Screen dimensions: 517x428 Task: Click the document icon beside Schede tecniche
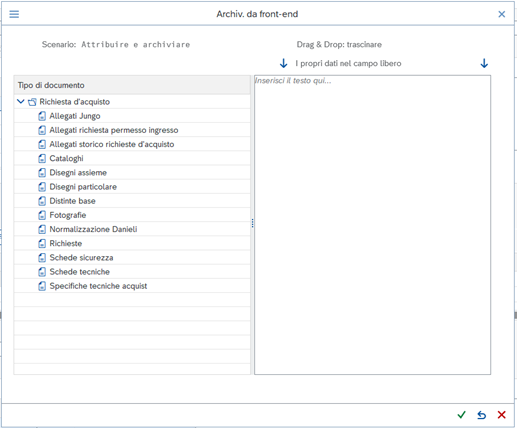pos(42,272)
